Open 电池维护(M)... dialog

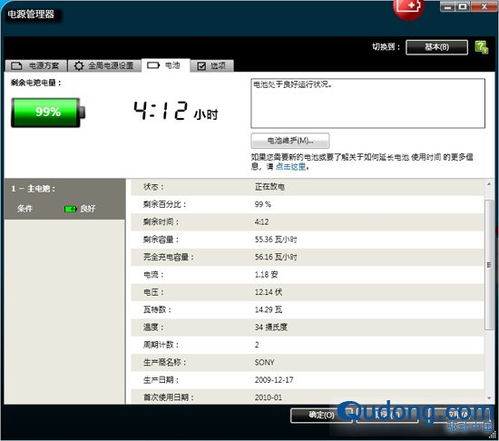pos(290,141)
